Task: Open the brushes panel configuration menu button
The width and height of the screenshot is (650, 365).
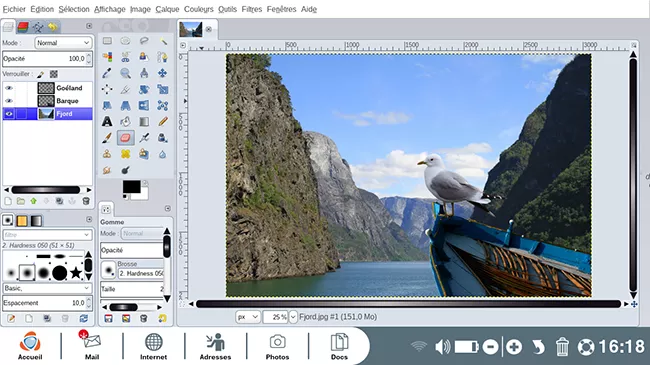Action: (89, 219)
